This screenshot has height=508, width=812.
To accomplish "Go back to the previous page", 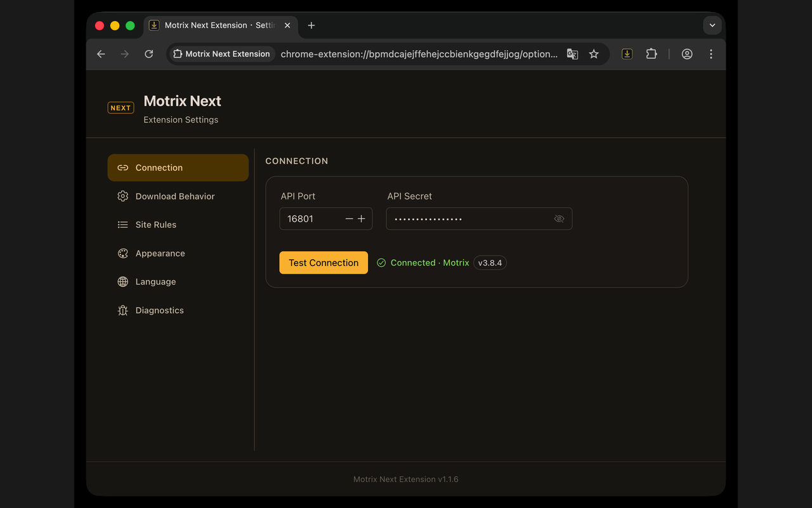I will click(x=101, y=54).
